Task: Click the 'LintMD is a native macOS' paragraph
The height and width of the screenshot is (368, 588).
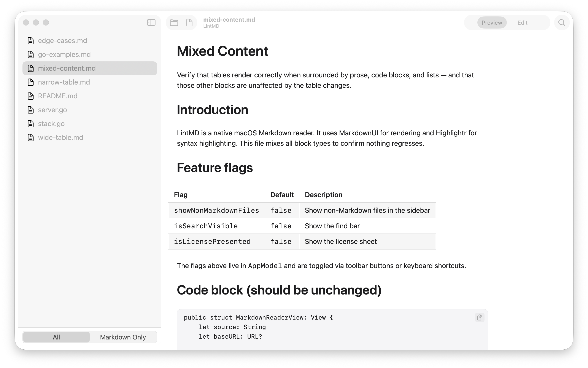Action: (327, 138)
